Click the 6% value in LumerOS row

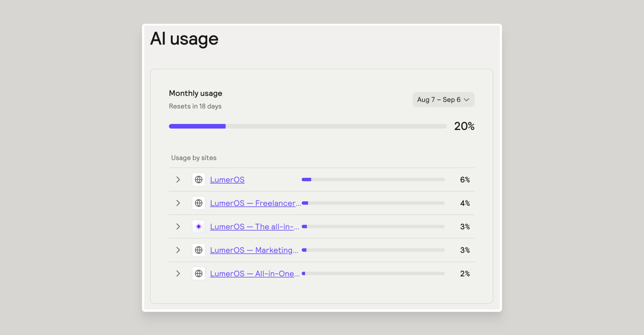pyautogui.click(x=465, y=180)
